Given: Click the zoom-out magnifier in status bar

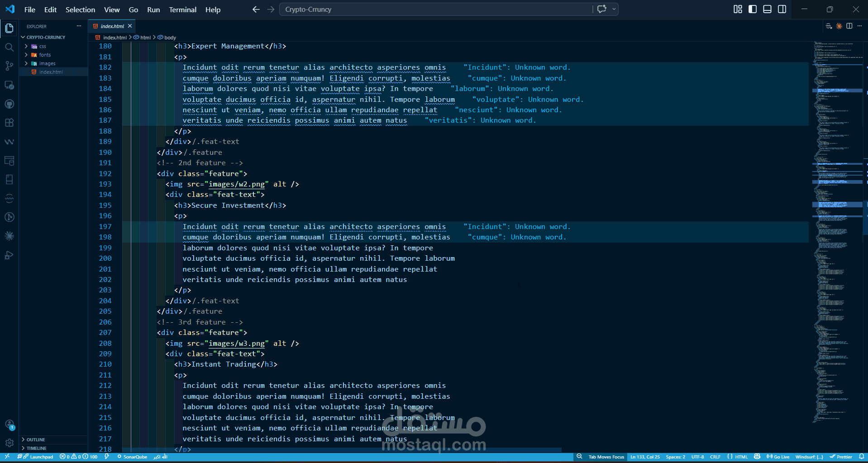Looking at the screenshot, I should pyautogui.click(x=579, y=457).
